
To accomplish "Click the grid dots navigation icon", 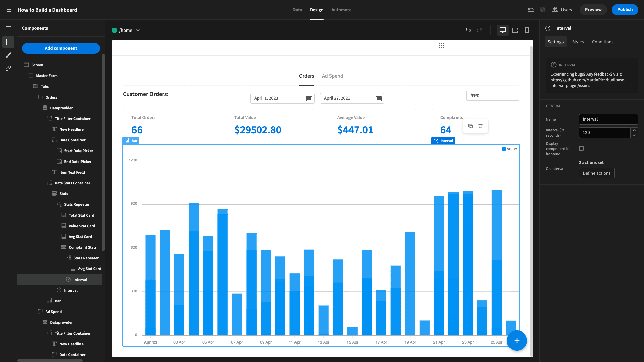I will click(x=441, y=45).
